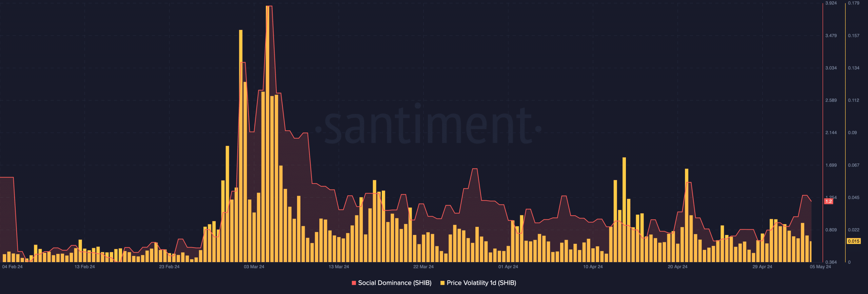Click the Price Volatility 1d (SHIB) legend label
Viewport: 868px width, 294px height.
(x=481, y=283)
